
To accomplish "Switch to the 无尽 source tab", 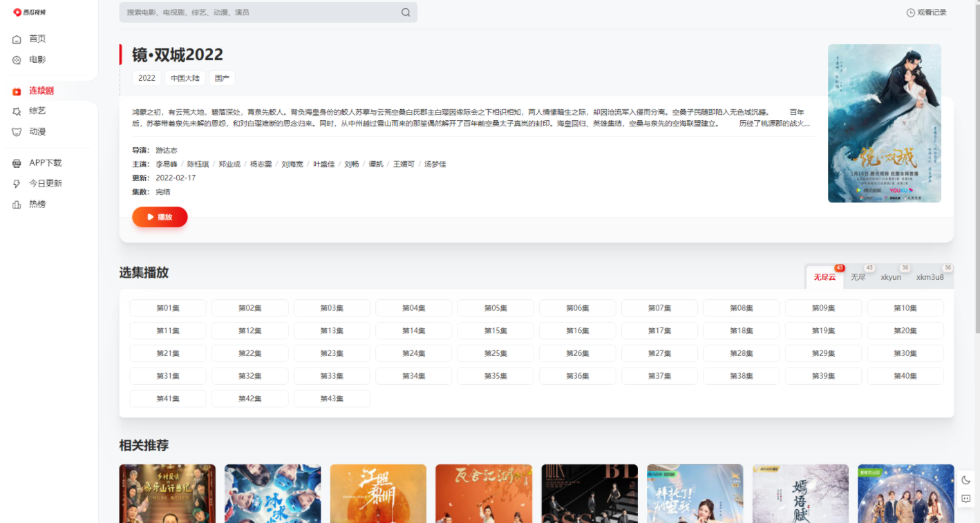I will click(858, 277).
